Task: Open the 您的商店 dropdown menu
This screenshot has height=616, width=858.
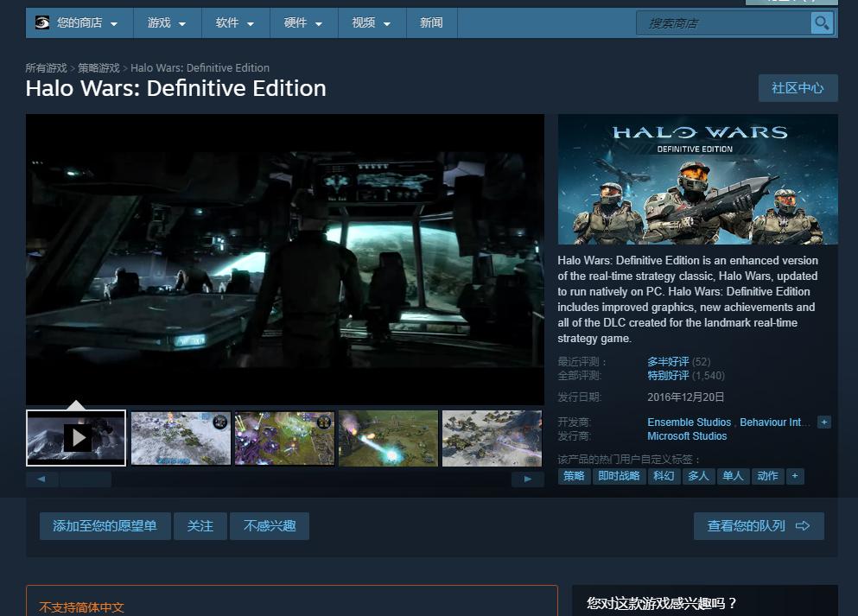Action: (x=79, y=23)
